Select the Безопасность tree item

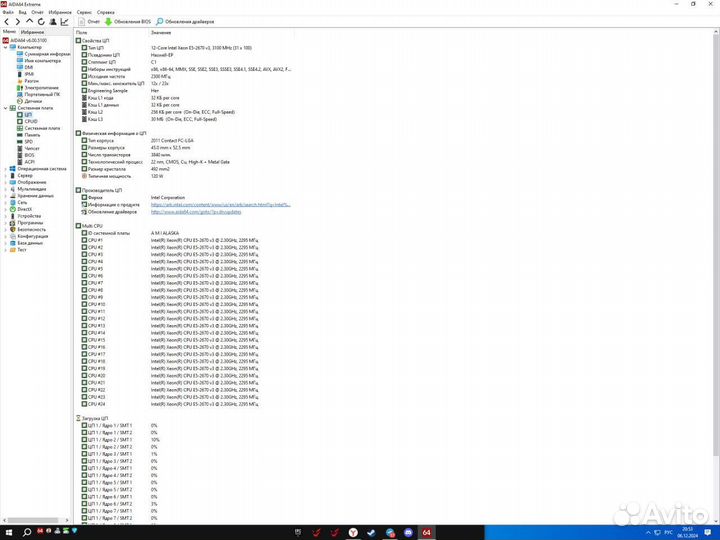click(x=28, y=230)
